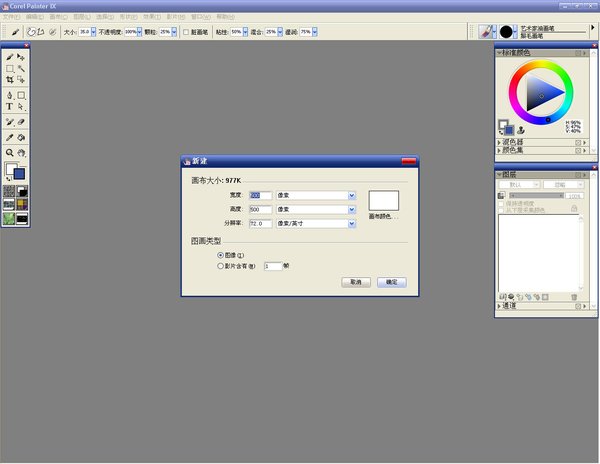Select the Grabber hand tool
600x464 pixels.
pos(21,153)
